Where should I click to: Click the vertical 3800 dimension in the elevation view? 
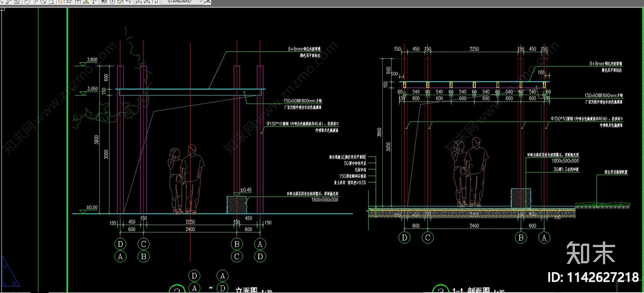(96, 140)
